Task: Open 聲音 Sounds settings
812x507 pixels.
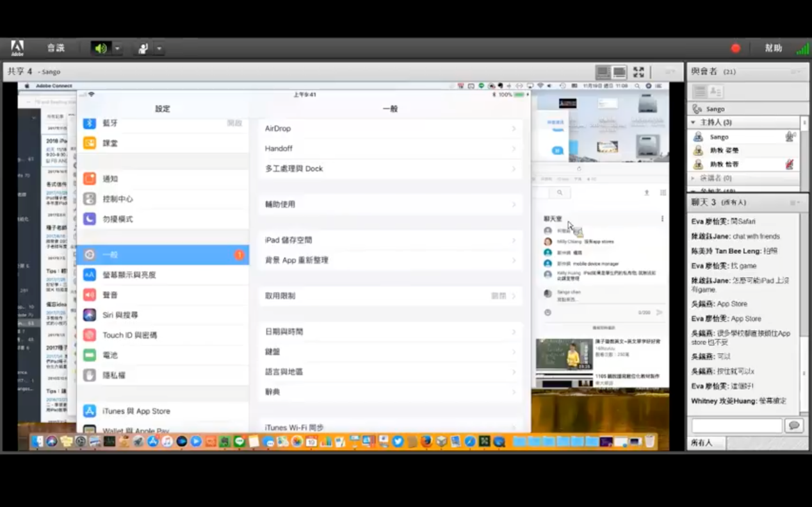Action: point(163,295)
